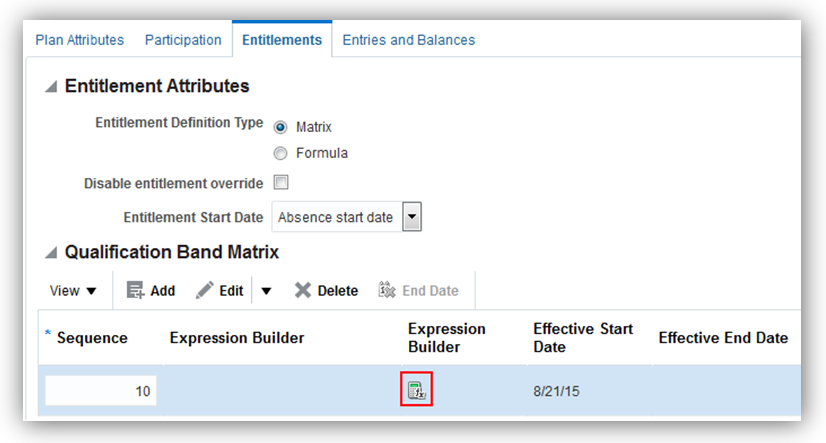Click the Sequence input field
The height and width of the screenshot is (443, 826).
click(x=100, y=391)
